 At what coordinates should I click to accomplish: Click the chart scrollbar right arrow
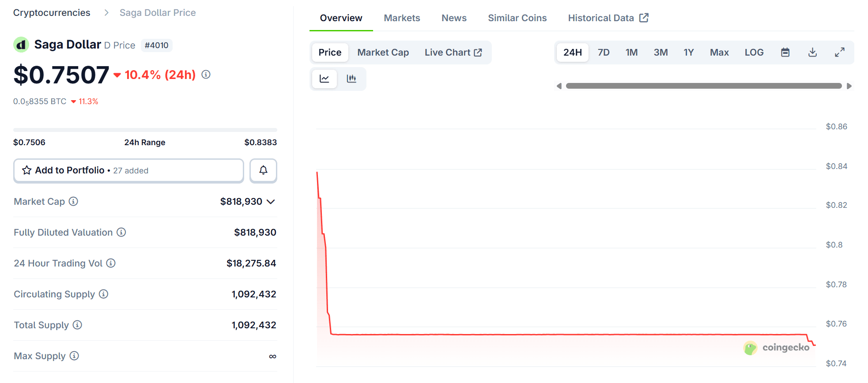849,86
